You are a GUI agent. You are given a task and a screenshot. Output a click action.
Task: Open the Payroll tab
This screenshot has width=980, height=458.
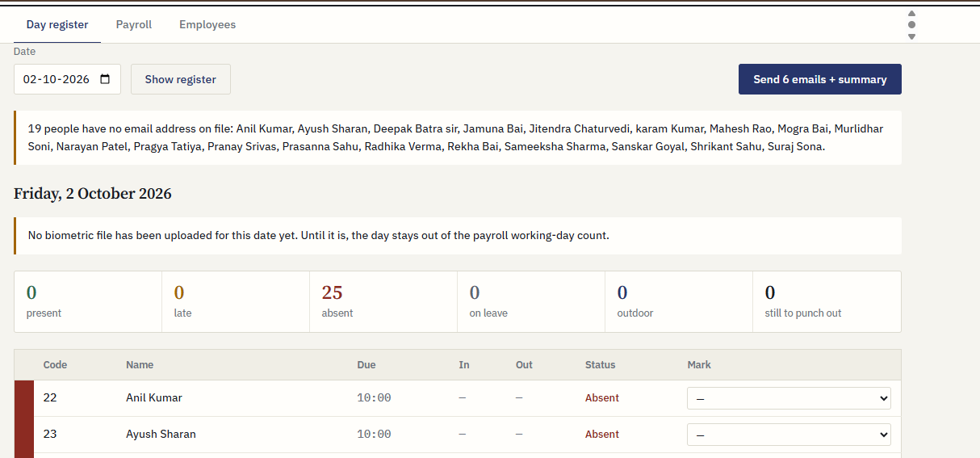pyautogui.click(x=134, y=24)
